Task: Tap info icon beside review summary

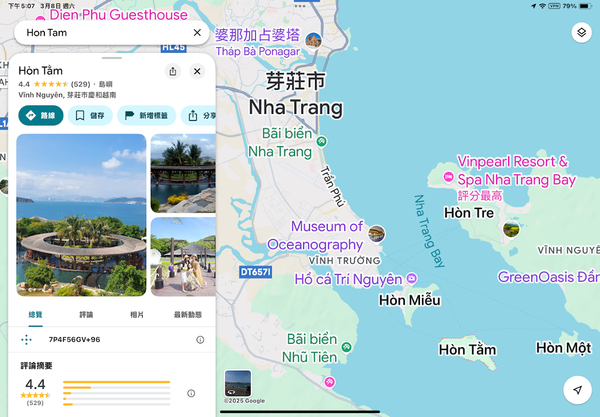Action: tap(191, 393)
